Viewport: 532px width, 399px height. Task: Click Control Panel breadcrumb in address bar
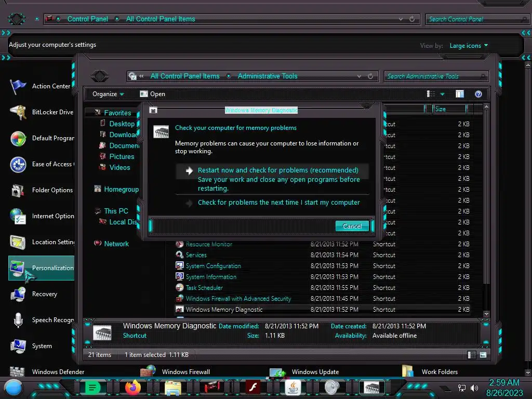(87, 19)
